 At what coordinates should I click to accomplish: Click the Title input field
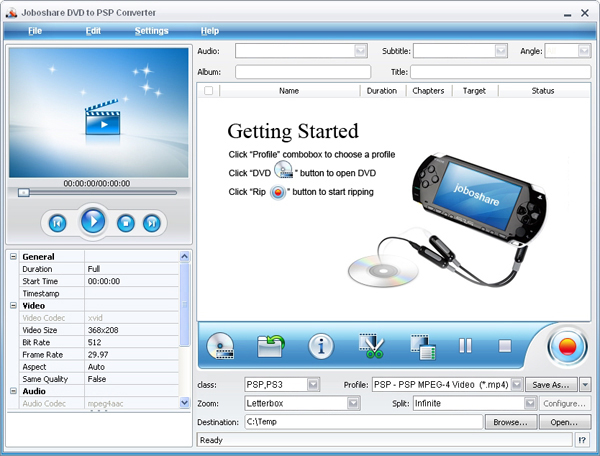(x=501, y=72)
